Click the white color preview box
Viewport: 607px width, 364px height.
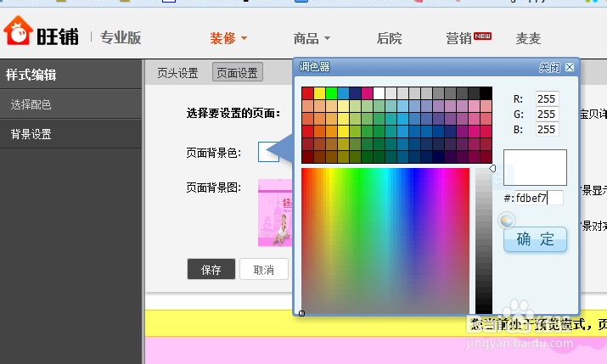[535, 167]
